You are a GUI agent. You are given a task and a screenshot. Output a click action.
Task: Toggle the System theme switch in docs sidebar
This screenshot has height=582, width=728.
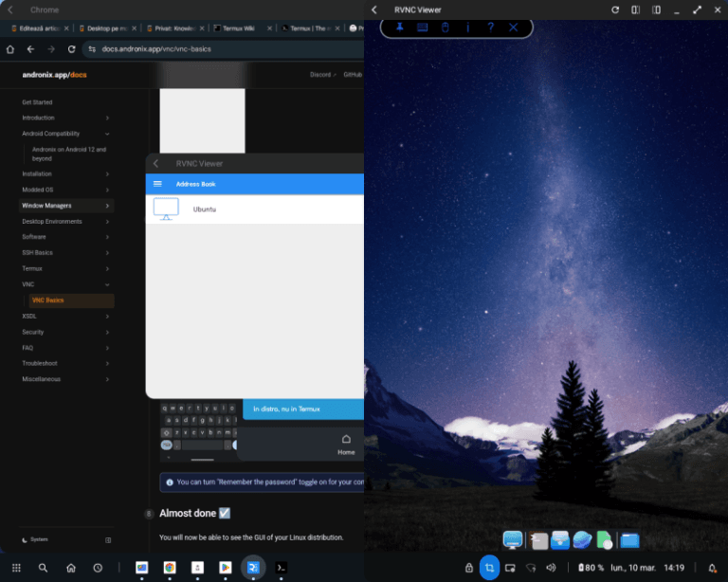pos(107,539)
